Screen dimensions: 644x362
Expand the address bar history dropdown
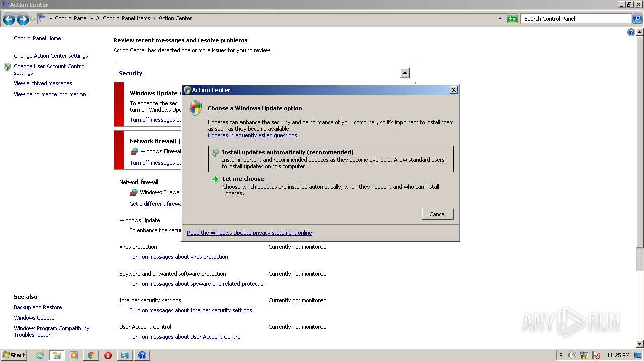pos(500,19)
